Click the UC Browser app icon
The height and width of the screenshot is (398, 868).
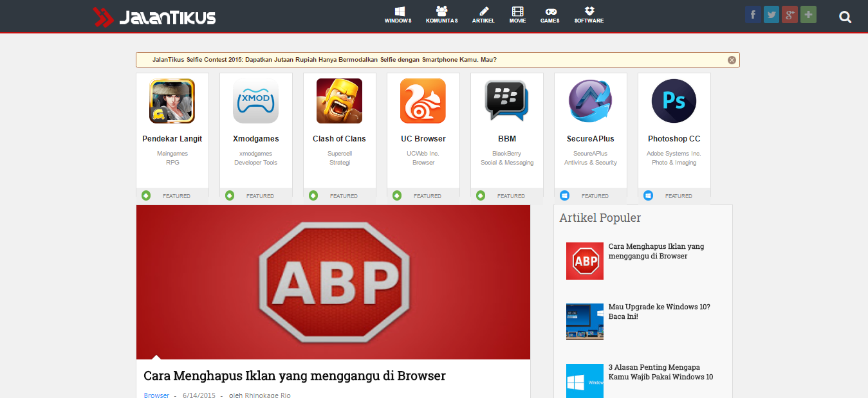(423, 101)
